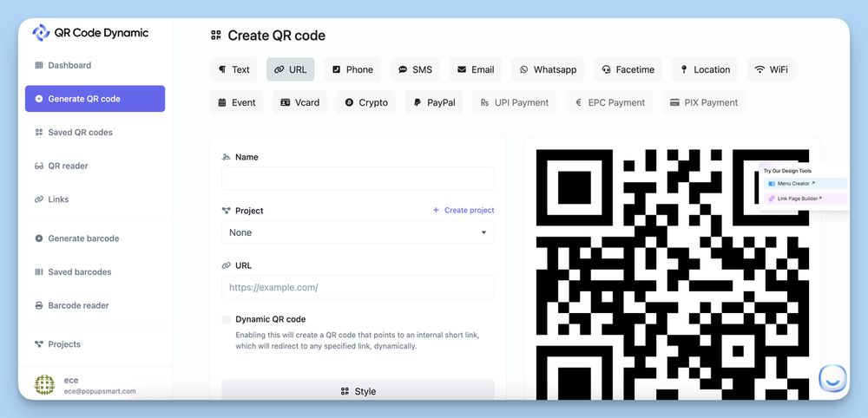The width and height of the screenshot is (868, 418).
Task: Select the WiFi QR type
Action: pyautogui.click(x=771, y=69)
